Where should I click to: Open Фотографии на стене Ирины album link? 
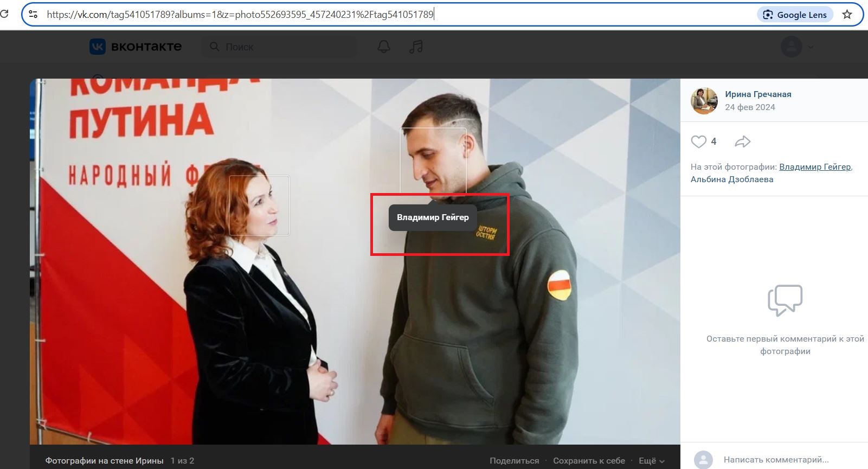pos(104,461)
